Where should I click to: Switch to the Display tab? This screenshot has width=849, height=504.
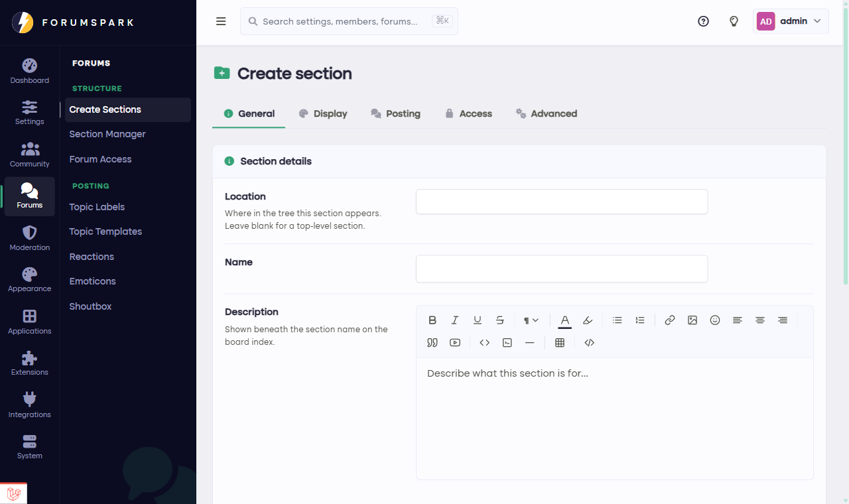click(x=323, y=113)
